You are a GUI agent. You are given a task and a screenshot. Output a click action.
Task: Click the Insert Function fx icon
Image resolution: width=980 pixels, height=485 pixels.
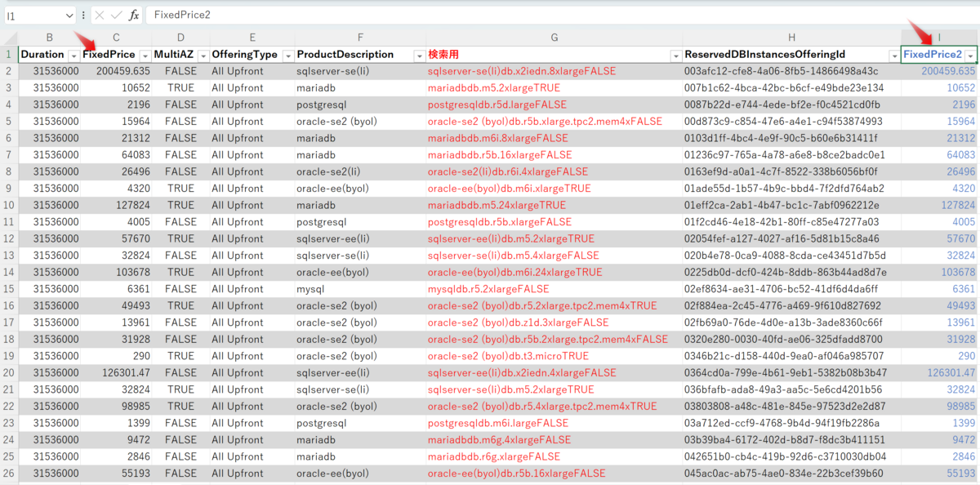coord(134,15)
